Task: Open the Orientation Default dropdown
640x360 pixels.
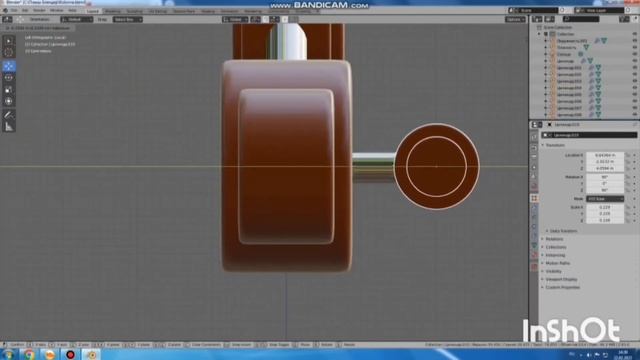Action: coord(76,19)
